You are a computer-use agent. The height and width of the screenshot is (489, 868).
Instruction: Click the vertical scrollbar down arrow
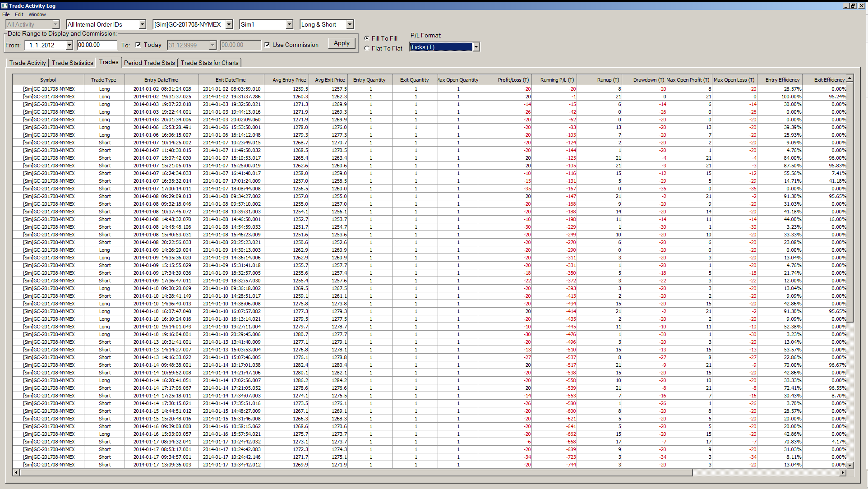click(x=850, y=465)
